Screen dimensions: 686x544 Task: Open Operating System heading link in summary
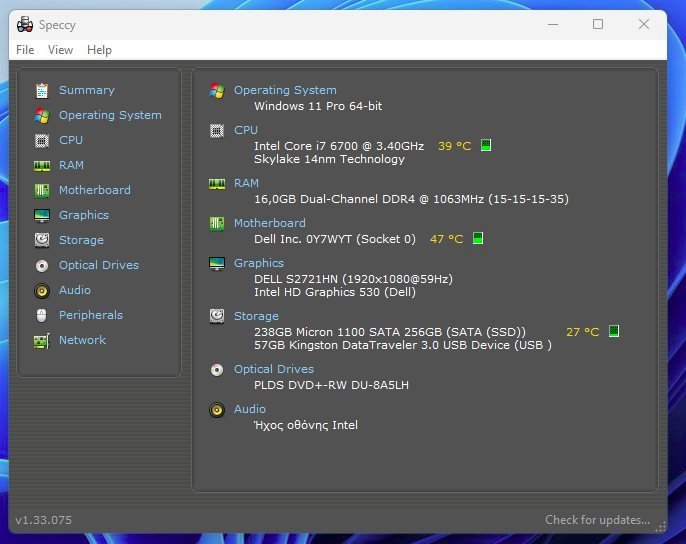point(285,90)
